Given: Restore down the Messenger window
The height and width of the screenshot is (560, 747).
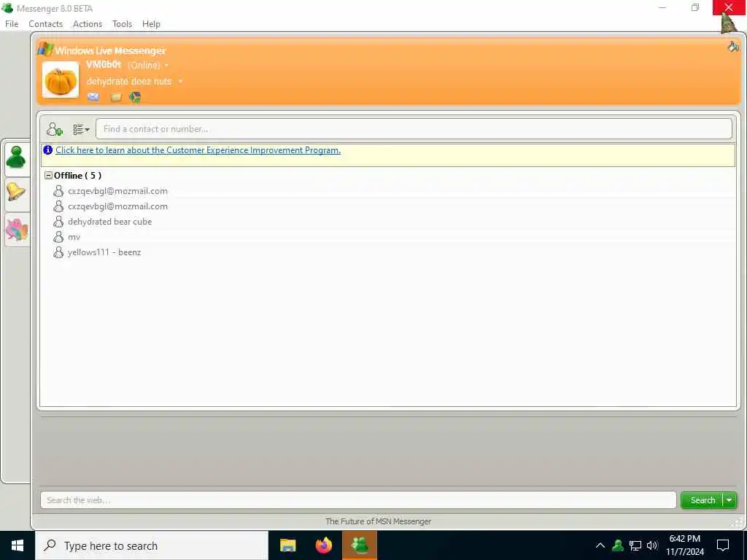Looking at the screenshot, I should tap(695, 7).
